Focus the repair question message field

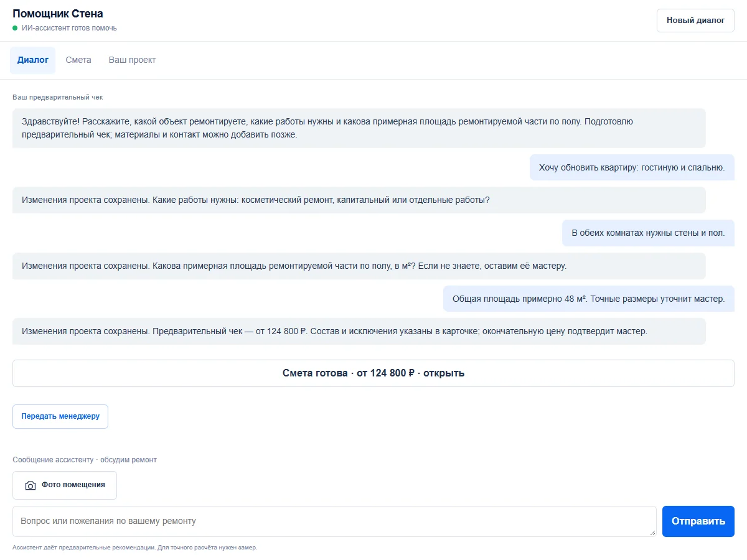click(x=334, y=521)
